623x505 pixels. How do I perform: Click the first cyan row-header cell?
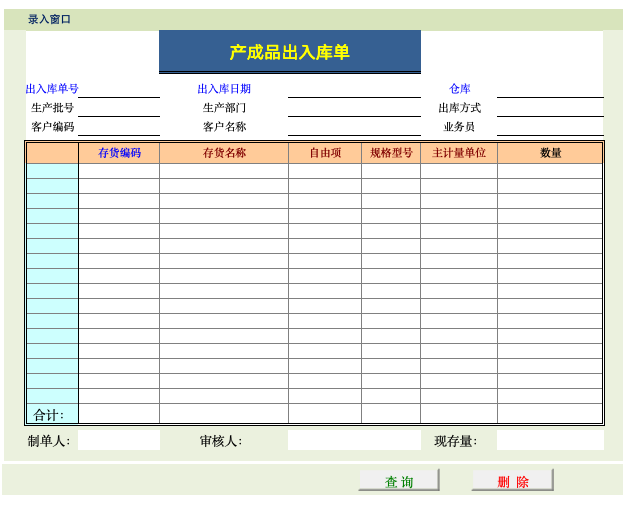pos(52,171)
